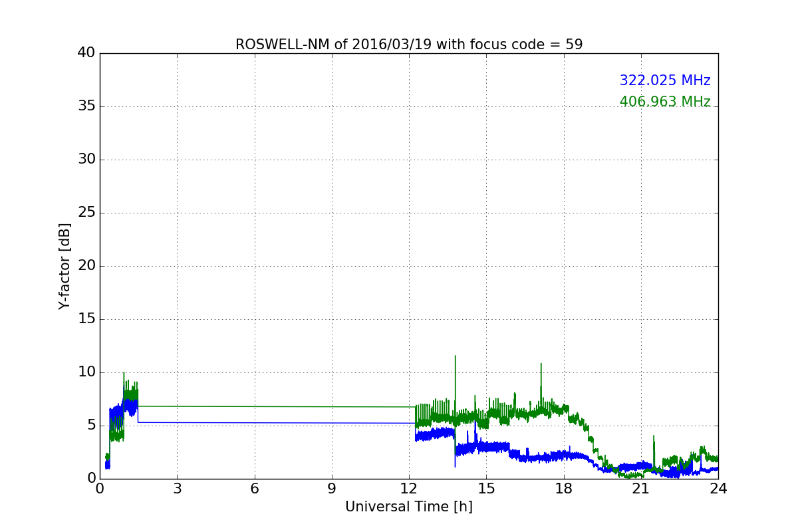
Task: Click the y-axis tick label 10
Action: click(86, 372)
